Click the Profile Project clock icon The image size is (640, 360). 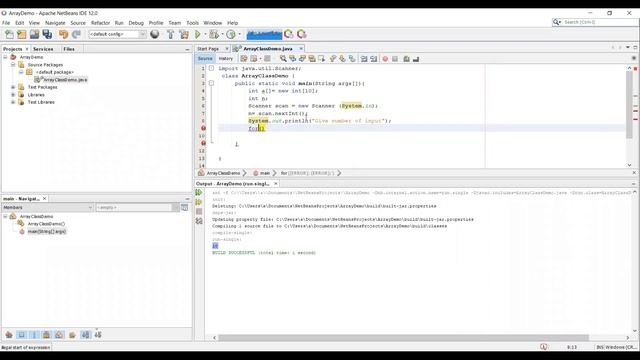tap(231, 34)
